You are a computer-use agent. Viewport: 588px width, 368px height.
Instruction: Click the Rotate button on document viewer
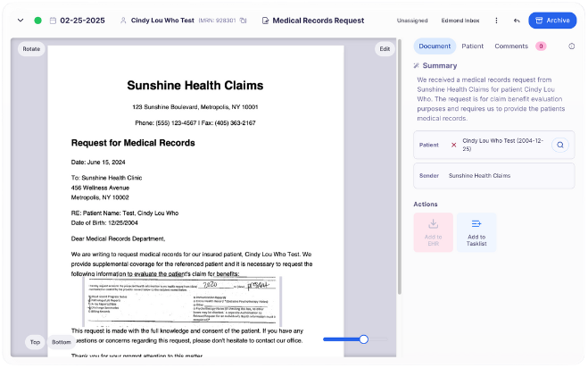pyautogui.click(x=31, y=49)
